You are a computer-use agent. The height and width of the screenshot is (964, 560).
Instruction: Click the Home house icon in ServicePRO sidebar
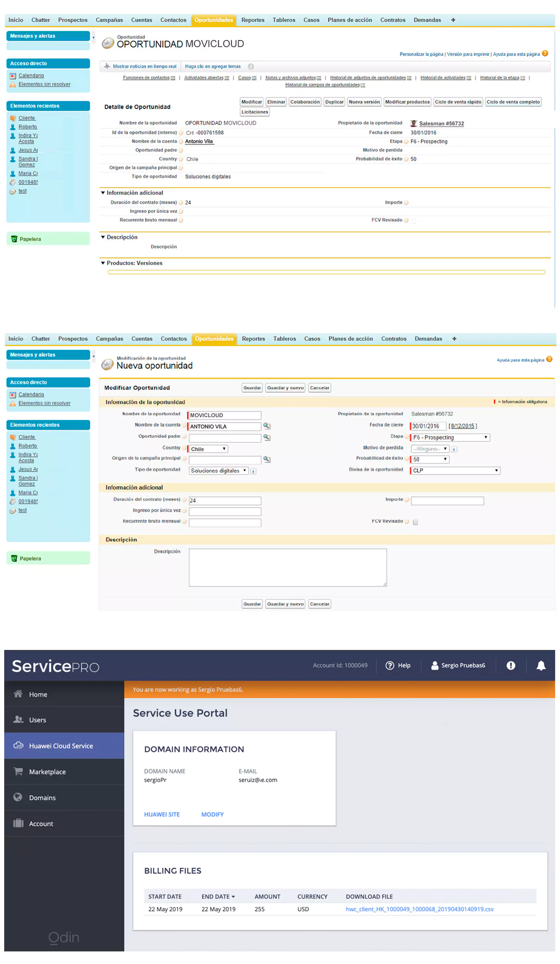click(18, 693)
